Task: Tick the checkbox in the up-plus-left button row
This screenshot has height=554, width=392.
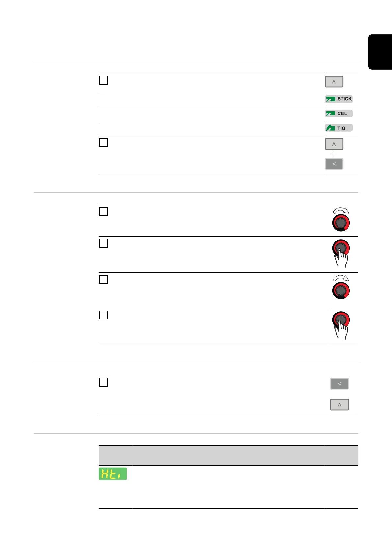Action: pos(103,142)
